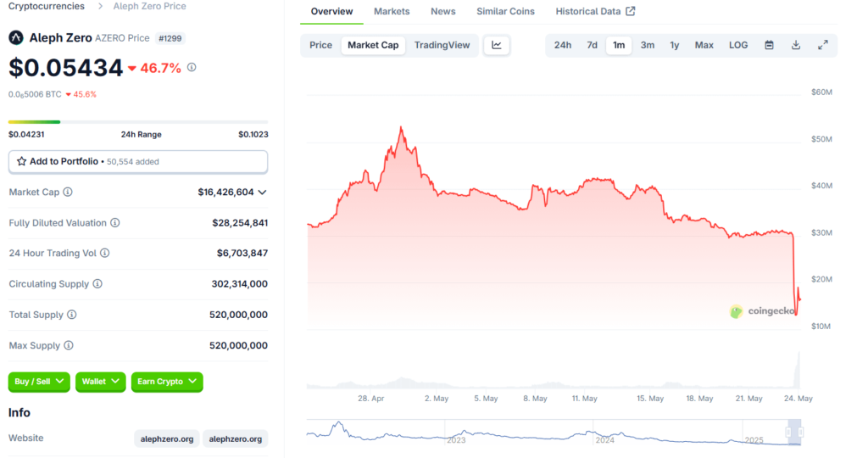Screen dimensions: 868x458
Task: Open the Earn Crypto dropdown
Action: (167, 382)
